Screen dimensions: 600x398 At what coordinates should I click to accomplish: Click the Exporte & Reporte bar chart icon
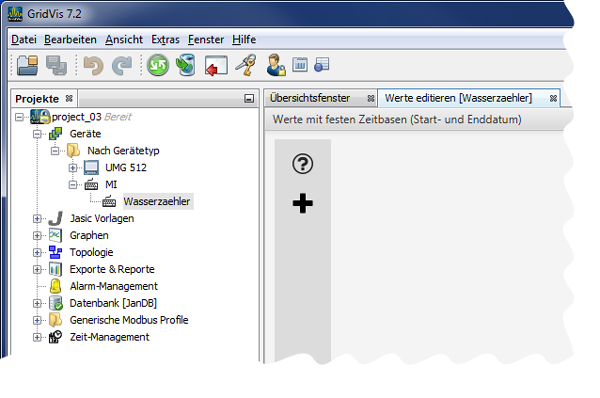pos(55,269)
